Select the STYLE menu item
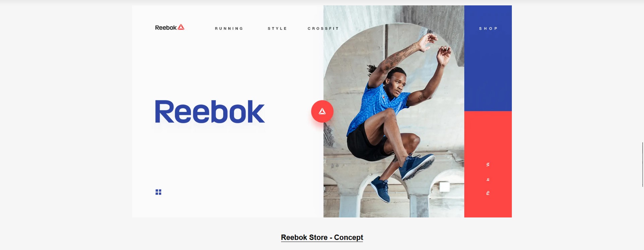The height and width of the screenshot is (250, 644). (277, 29)
